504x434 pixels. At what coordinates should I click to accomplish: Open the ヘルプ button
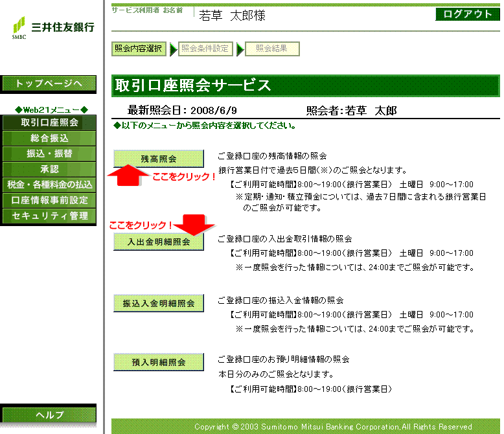tap(49, 415)
